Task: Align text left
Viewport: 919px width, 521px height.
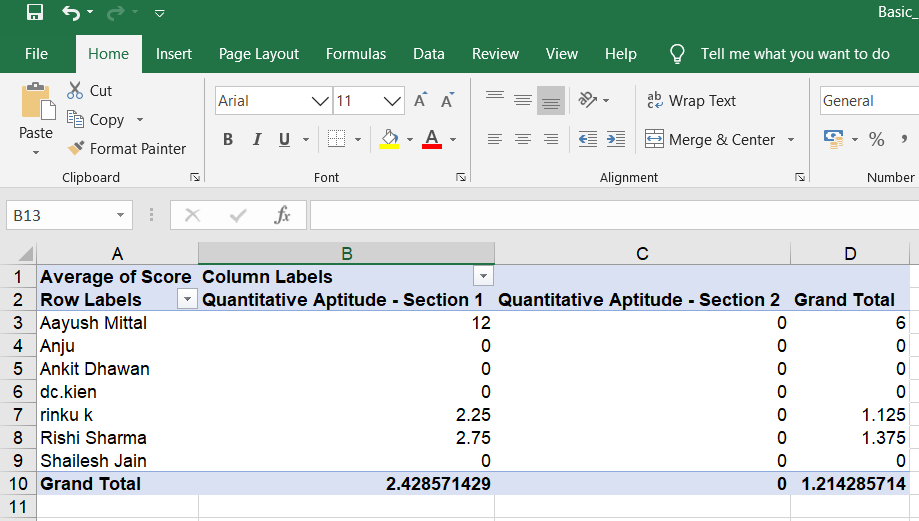Action: (495, 139)
